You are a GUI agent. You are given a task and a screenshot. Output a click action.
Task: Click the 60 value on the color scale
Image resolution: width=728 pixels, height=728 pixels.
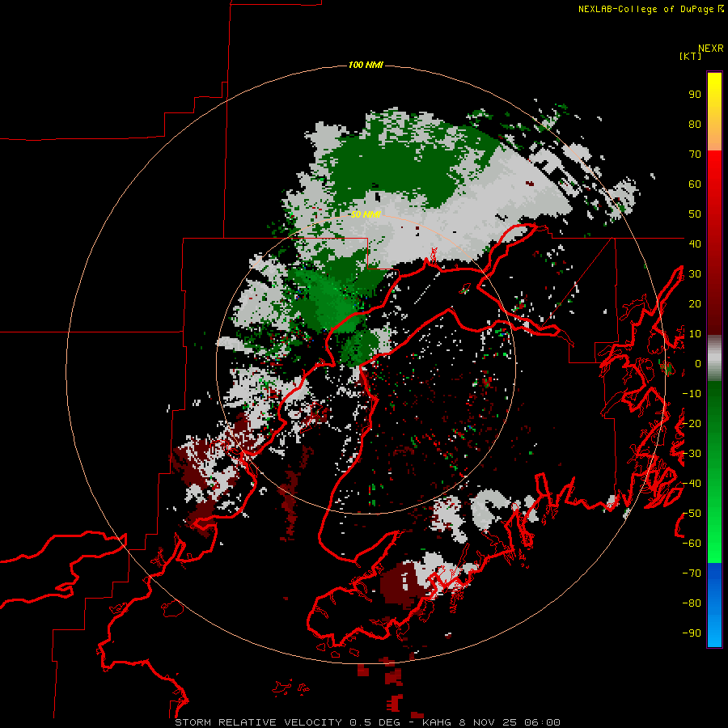(x=695, y=184)
